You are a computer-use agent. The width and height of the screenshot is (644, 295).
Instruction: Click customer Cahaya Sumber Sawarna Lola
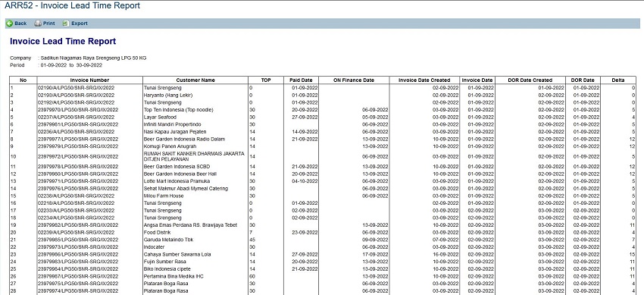(x=177, y=254)
